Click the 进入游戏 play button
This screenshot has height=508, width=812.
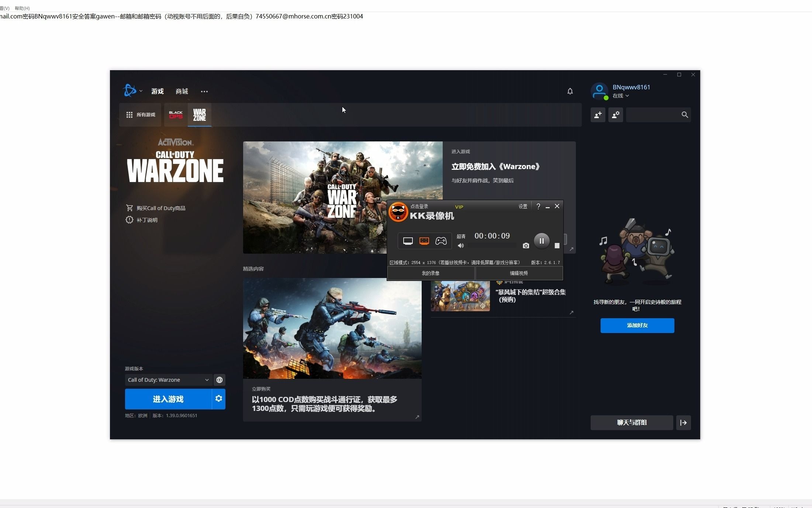(168, 399)
